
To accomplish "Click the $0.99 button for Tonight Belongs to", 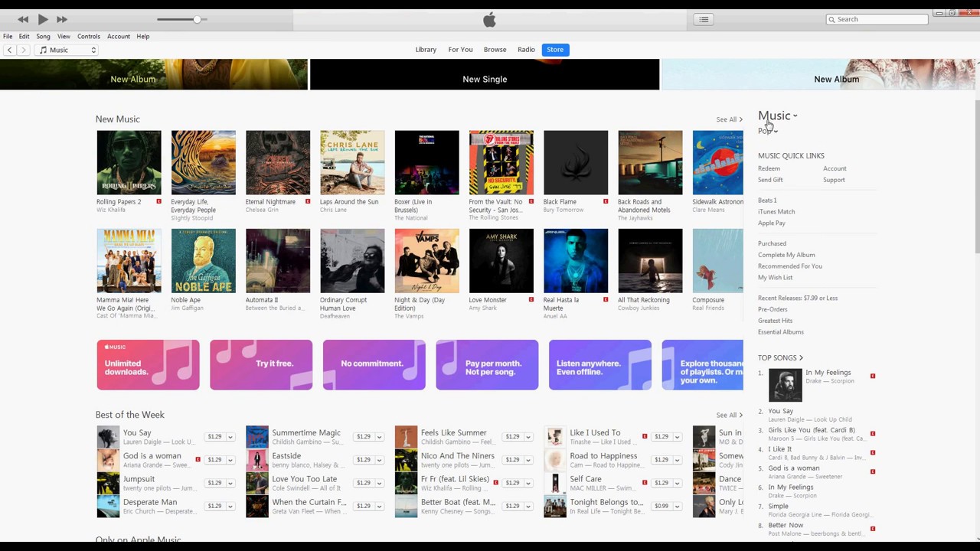I will tap(661, 506).
